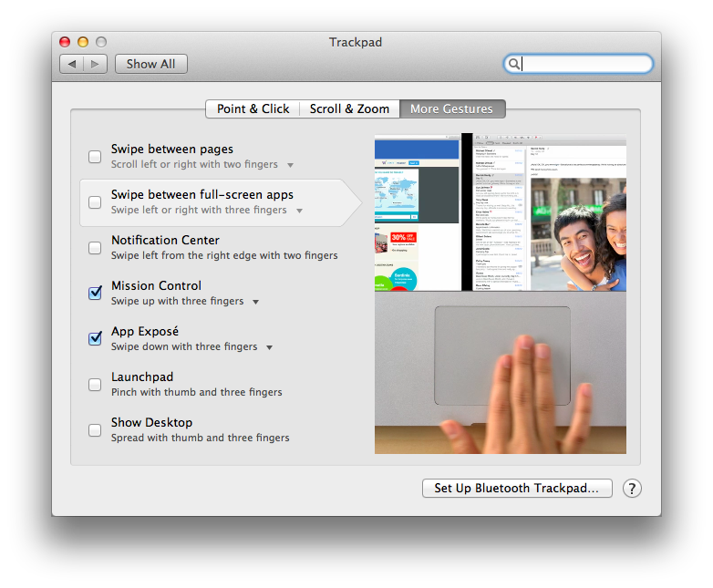Disable the Mission Control checkbox

[x=95, y=293]
